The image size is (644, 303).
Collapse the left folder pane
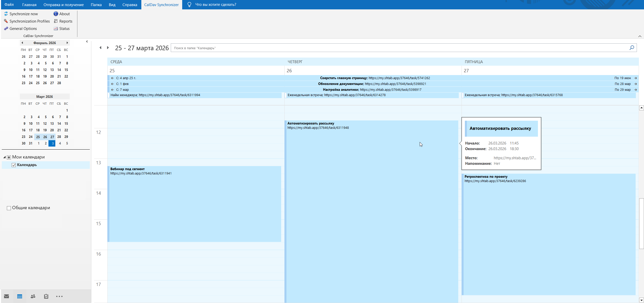point(87,42)
